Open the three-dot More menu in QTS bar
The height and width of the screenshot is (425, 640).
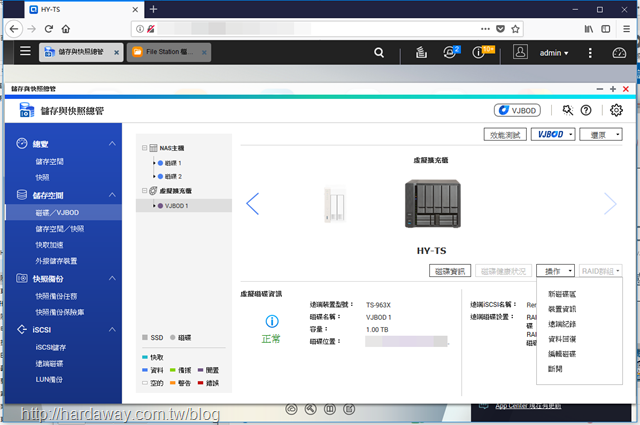(590, 53)
